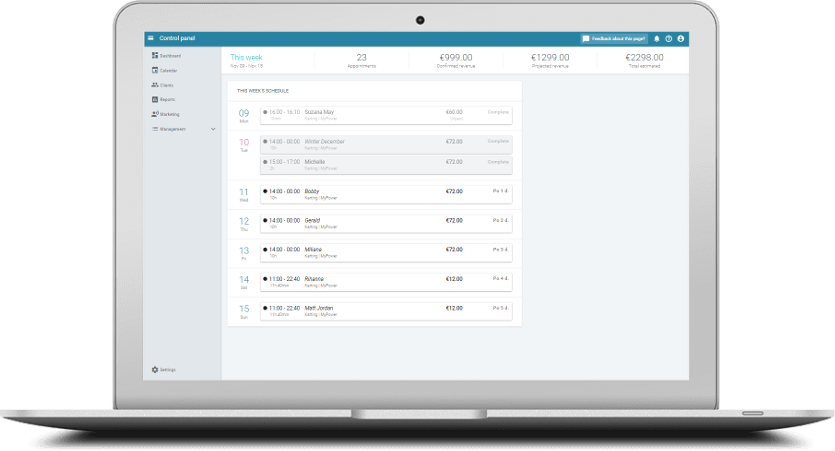Click the Dashboard sidebar icon

pos(155,55)
